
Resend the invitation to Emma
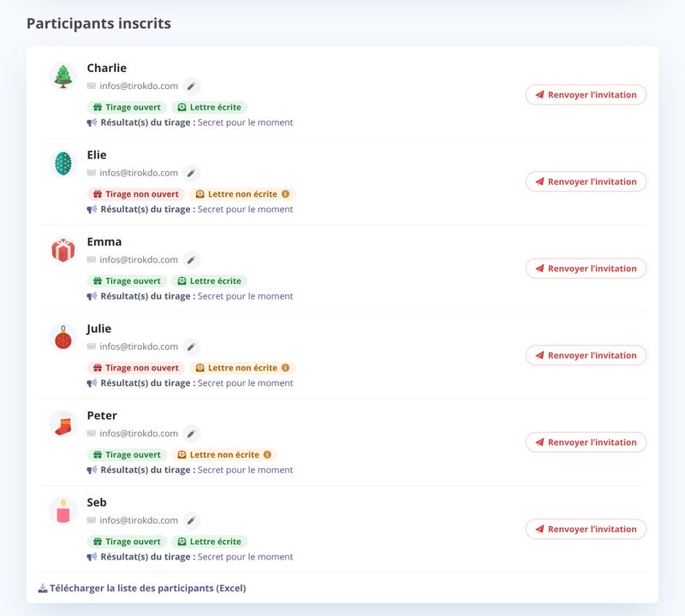pyautogui.click(x=586, y=269)
